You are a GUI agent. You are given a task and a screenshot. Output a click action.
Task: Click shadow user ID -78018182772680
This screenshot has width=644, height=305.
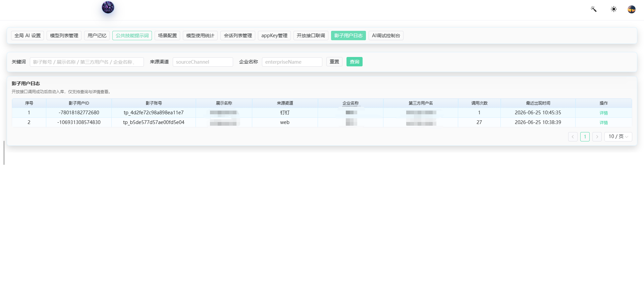(x=79, y=113)
